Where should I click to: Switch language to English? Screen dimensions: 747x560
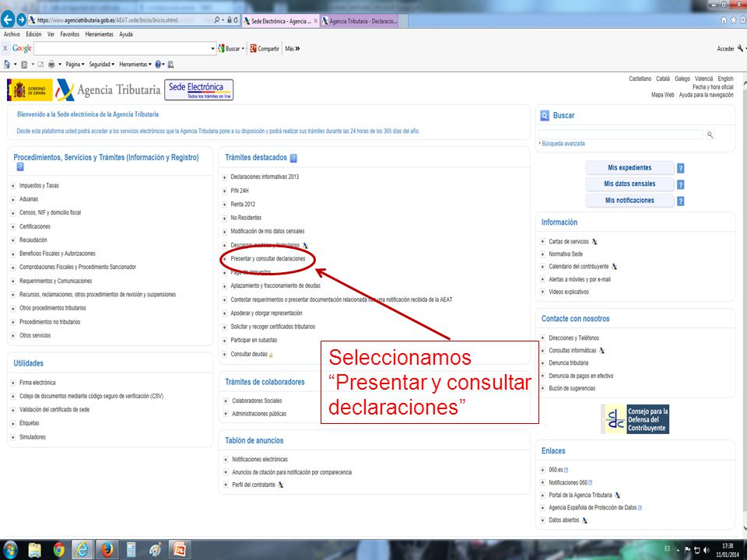725,79
